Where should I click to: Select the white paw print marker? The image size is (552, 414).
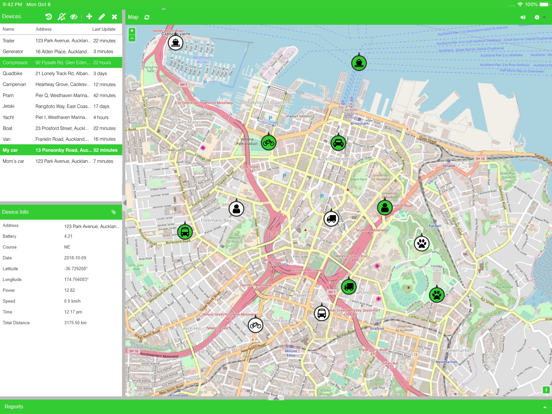tap(421, 243)
